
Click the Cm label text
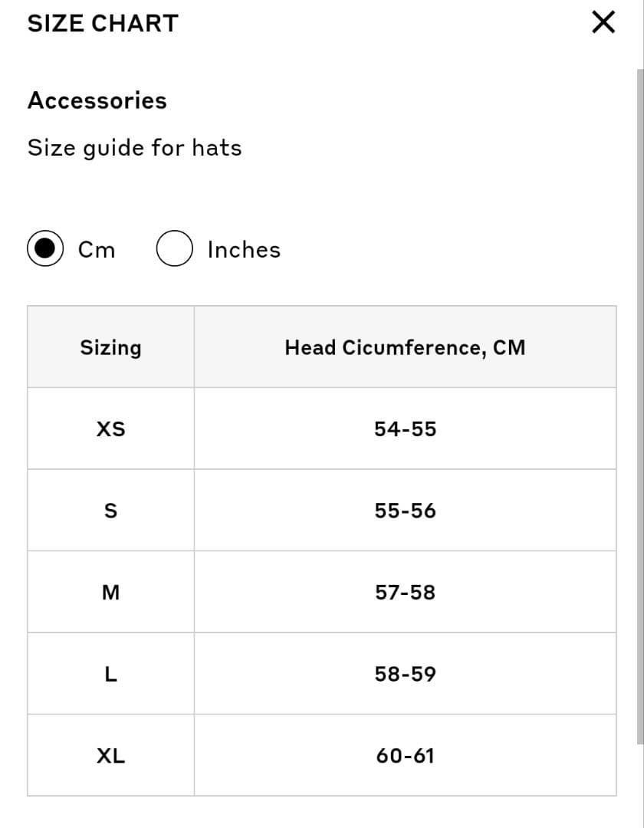(x=97, y=250)
